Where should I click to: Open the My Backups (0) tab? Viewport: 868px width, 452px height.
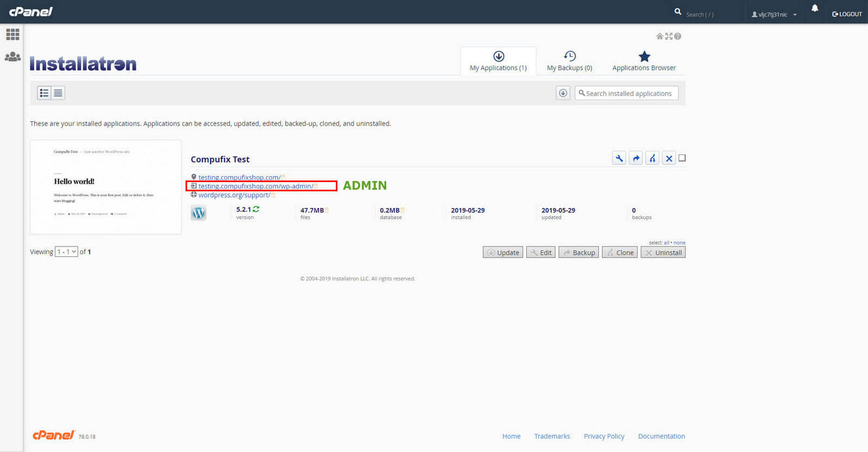click(570, 61)
